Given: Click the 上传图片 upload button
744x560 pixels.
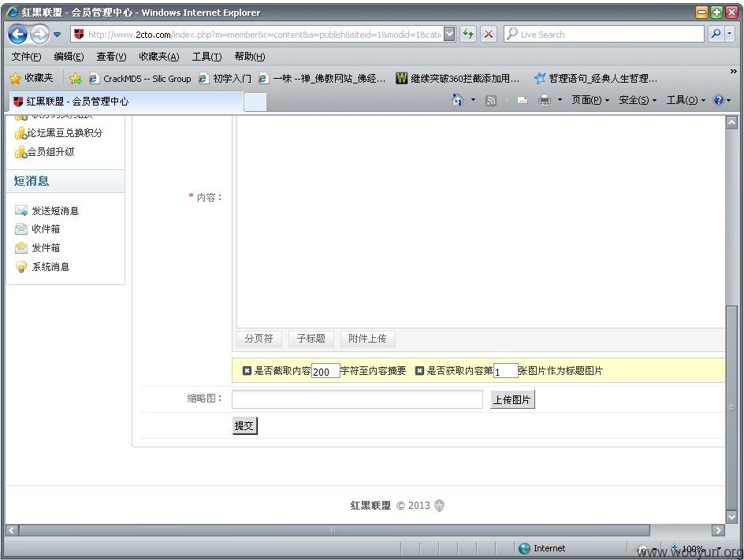Looking at the screenshot, I should point(512,399).
